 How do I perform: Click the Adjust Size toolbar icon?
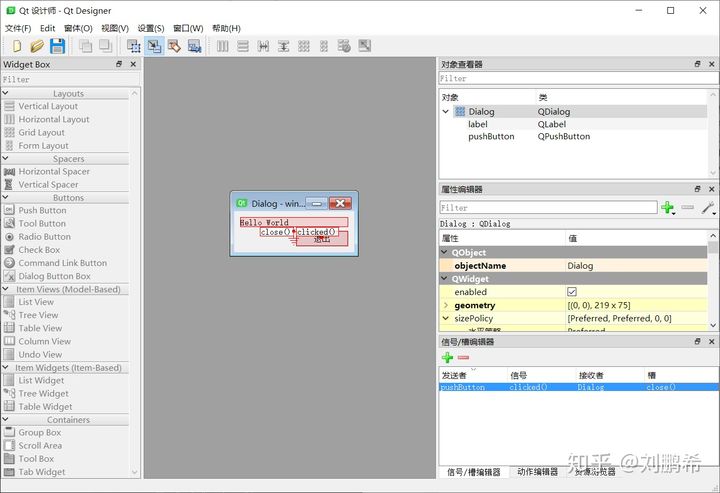click(365, 46)
